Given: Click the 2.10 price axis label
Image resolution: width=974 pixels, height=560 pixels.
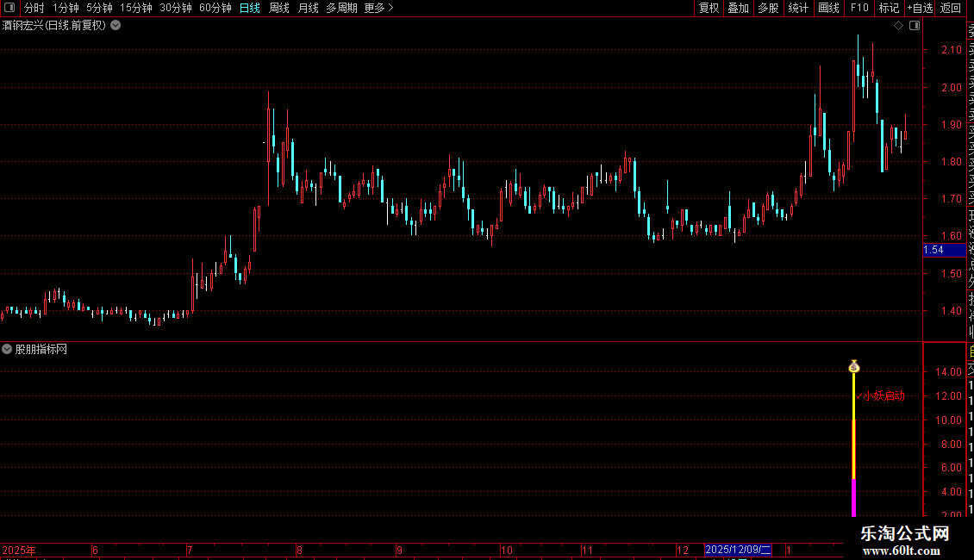Looking at the screenshot, I should 951,50.
